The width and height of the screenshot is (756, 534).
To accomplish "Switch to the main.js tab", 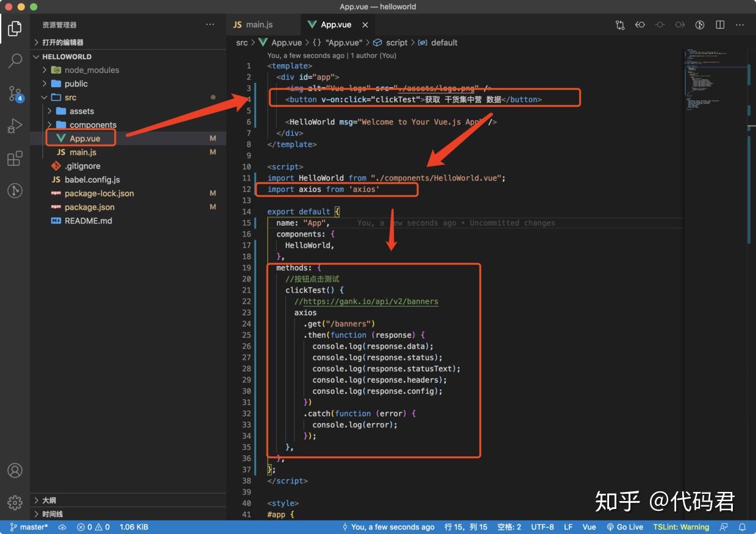I will click(263, 25).
